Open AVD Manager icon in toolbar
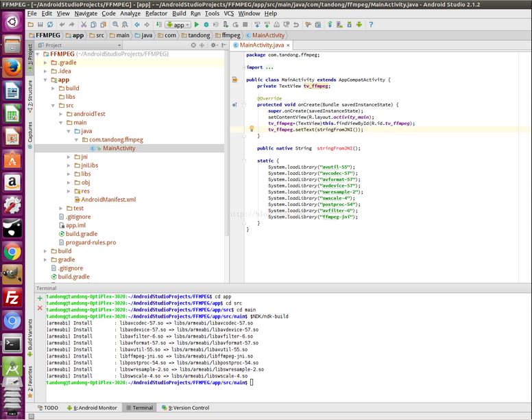 pos(339,25)
